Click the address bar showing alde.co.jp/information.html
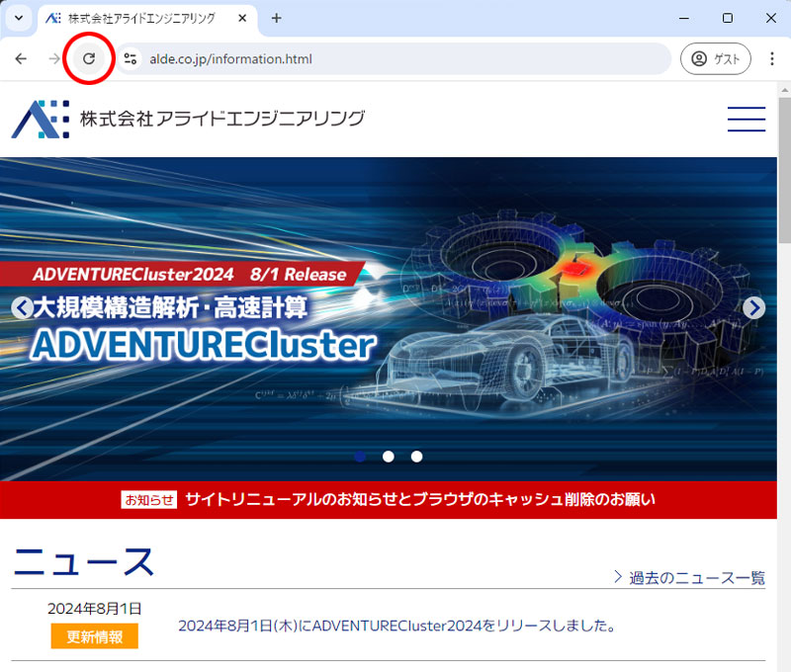 pyautogui.click(x=394, y=59)
